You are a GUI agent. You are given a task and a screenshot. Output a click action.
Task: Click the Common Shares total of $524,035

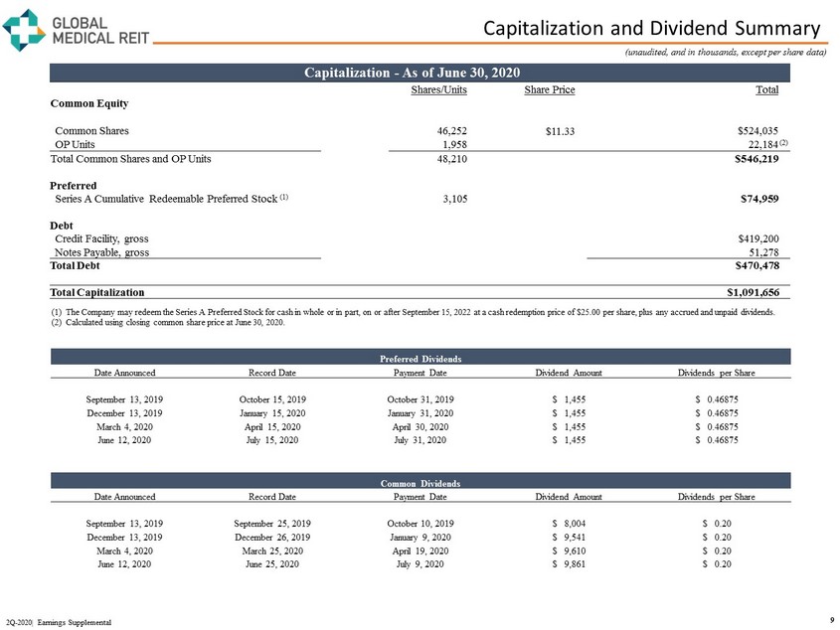pyautogui.click(x=757, y=130)
